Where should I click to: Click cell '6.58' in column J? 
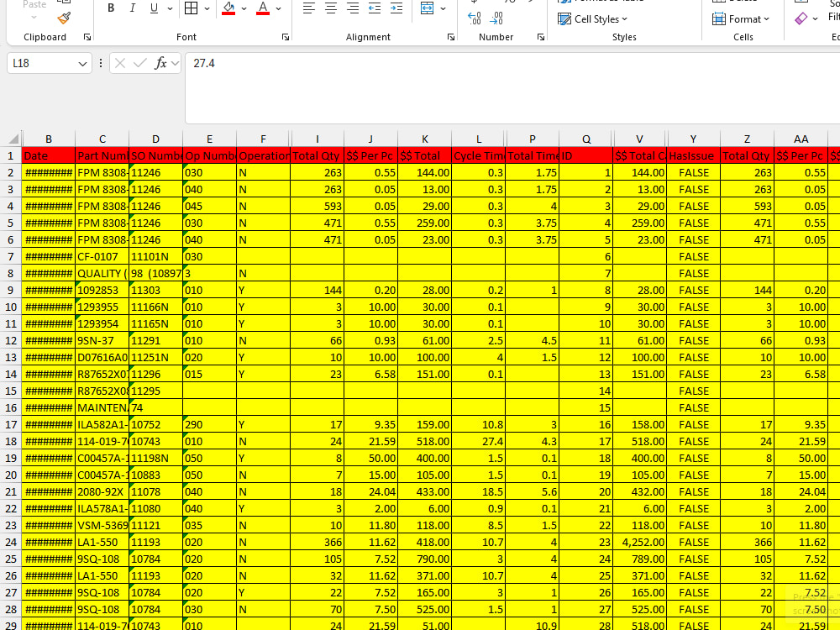(x=370, y=375)
